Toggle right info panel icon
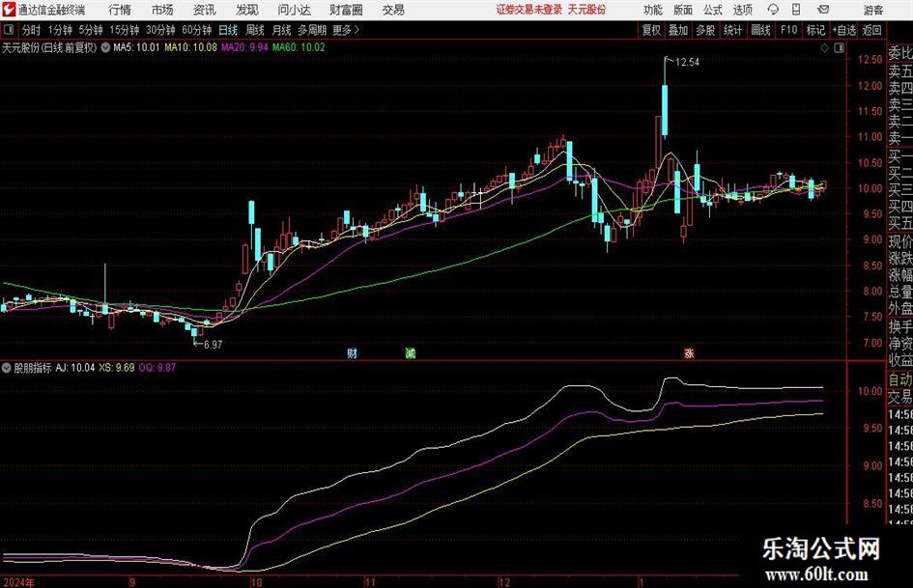 pyautogui.click(x=839, y=48)
